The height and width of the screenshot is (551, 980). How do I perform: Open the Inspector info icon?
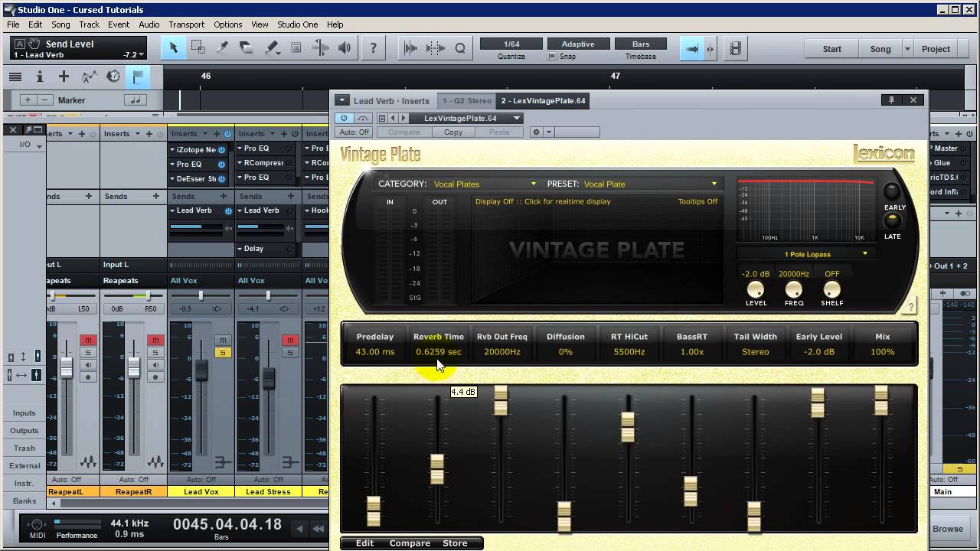point(40,77)
